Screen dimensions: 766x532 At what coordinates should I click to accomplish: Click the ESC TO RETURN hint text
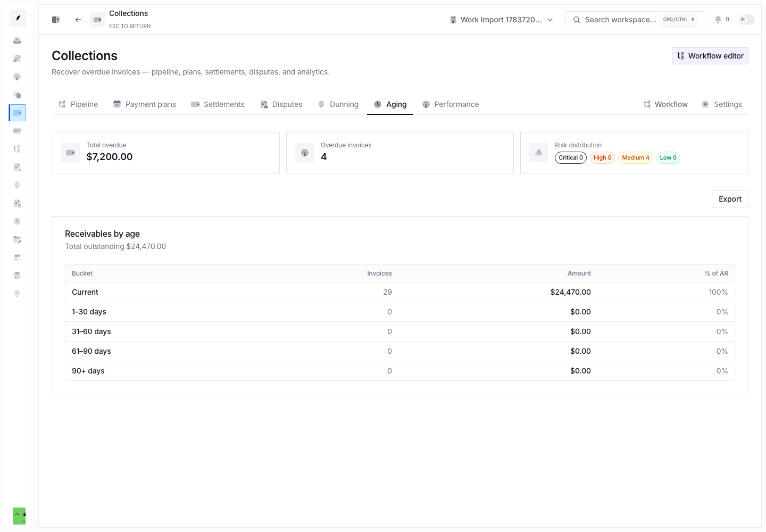click(x=130, y=26)
